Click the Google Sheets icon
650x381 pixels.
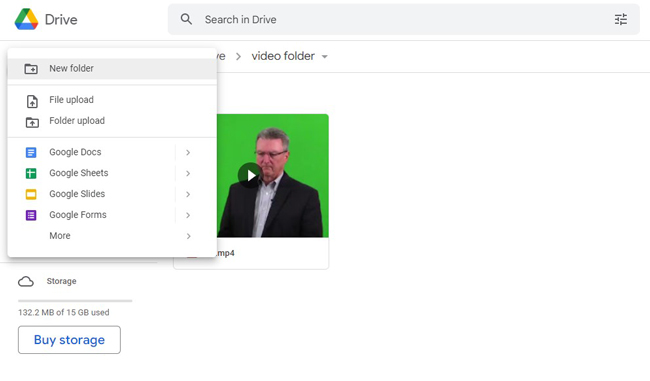[x=31, y=173]
